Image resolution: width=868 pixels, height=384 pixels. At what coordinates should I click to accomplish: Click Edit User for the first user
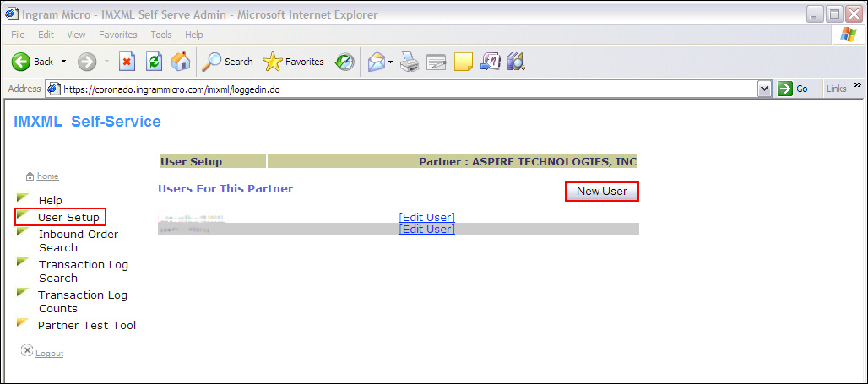[426, 217]
